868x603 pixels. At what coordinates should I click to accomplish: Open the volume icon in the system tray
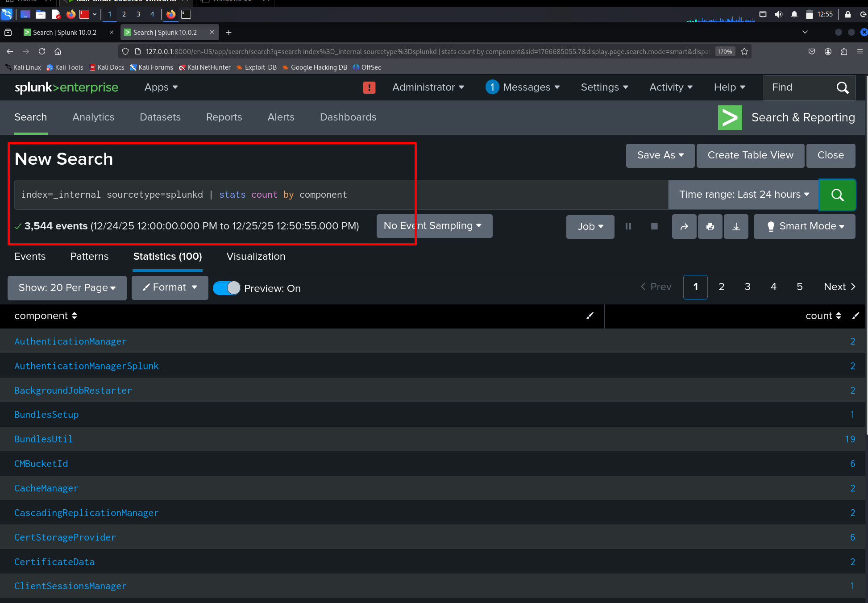(779, 14)
